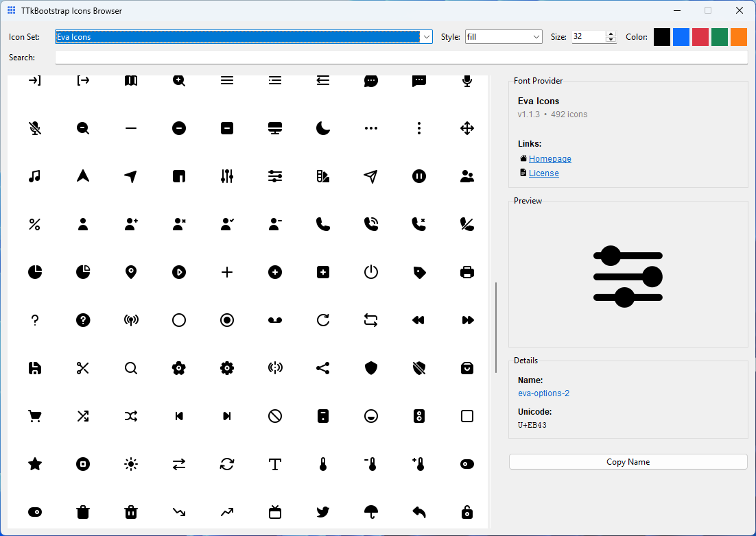Click the paper plane send icon
The image size is (756, 536).
click(371, 176)
